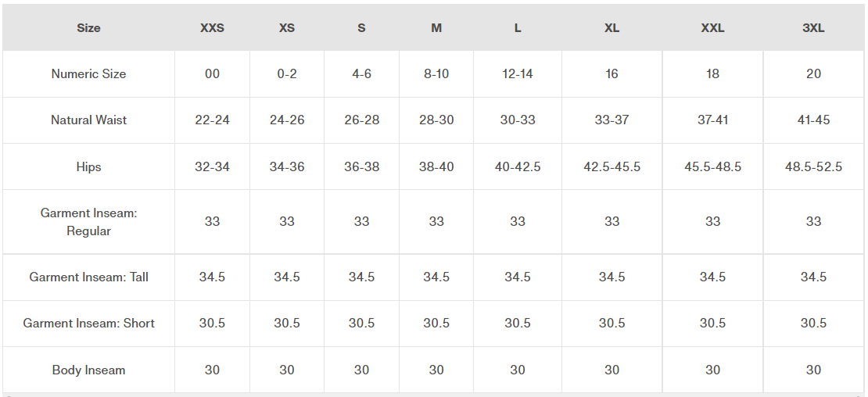Viewport: 868px width, 397px height.
Task: Click the Numeric Size row label
Action: [88, 74]
